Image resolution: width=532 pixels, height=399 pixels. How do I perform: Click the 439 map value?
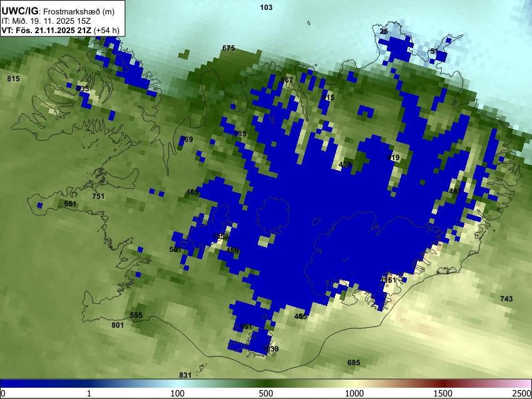345,164
